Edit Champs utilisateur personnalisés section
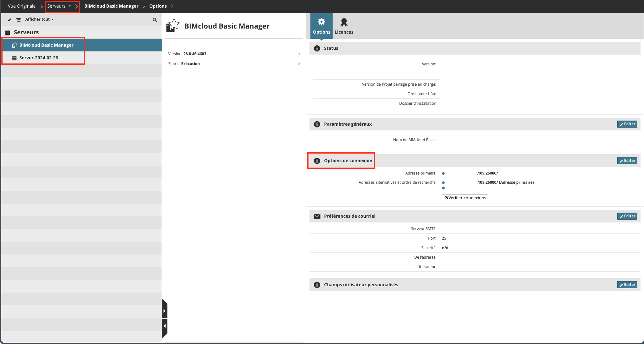This screenshot has width=644, height=344. tap(627, 285)
